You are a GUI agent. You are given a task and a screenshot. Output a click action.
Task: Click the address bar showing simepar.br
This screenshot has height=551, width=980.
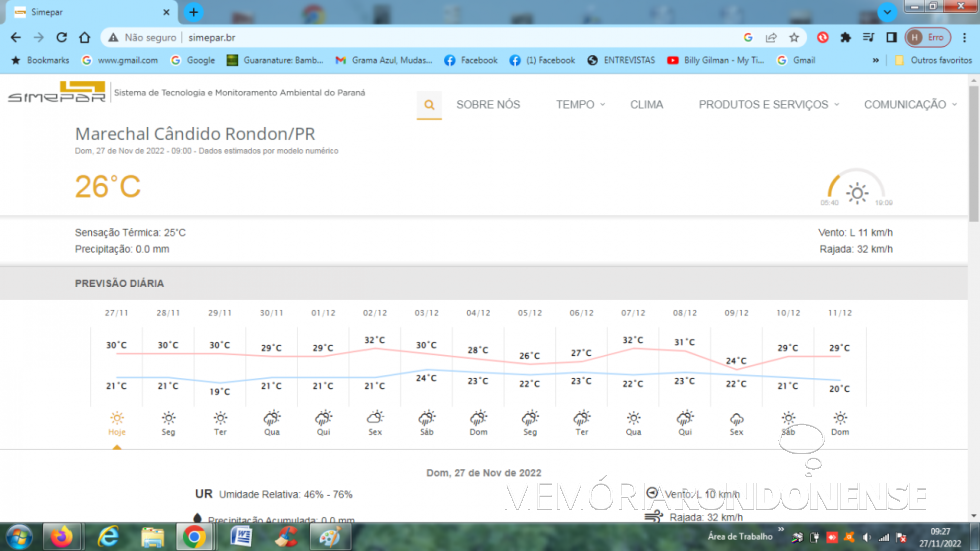click(x=450, y=37)
